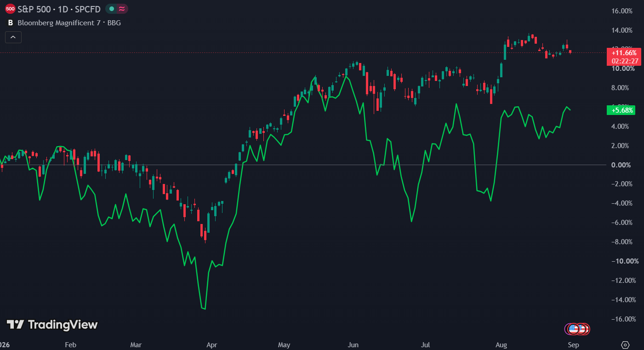This screenshot has height=350, width=644.
Task: Click the −8.00% scale label
Action: point(623,242)
